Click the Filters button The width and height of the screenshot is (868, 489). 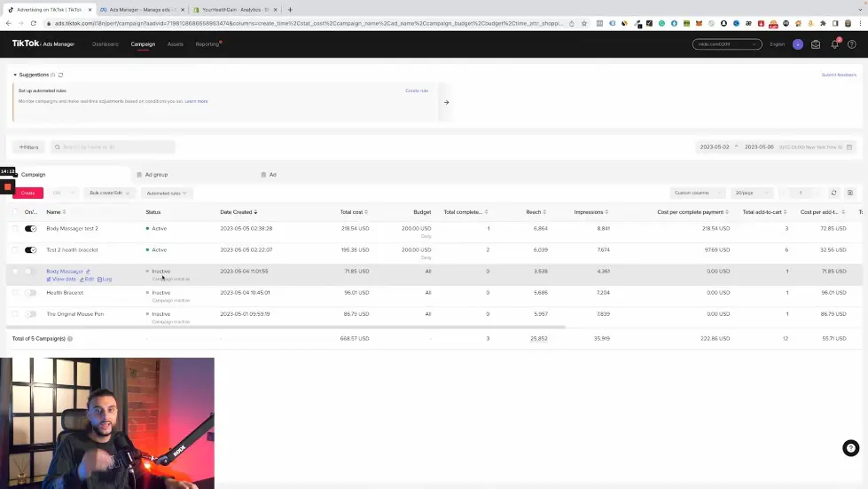[28, 147]
